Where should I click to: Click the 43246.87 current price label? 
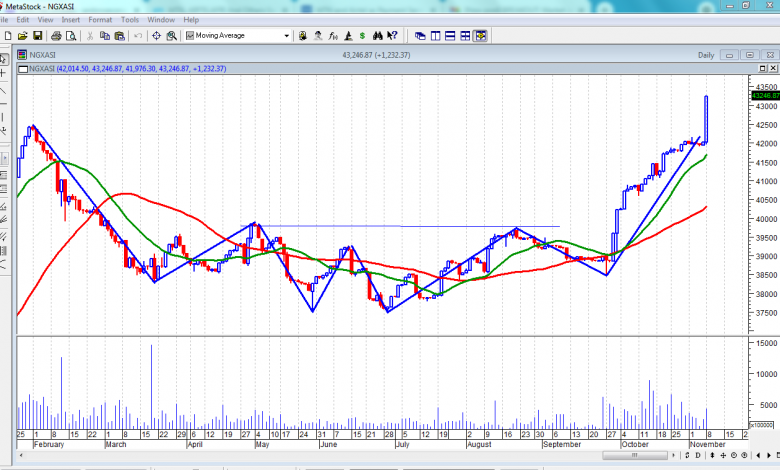[x=765, y=95]
